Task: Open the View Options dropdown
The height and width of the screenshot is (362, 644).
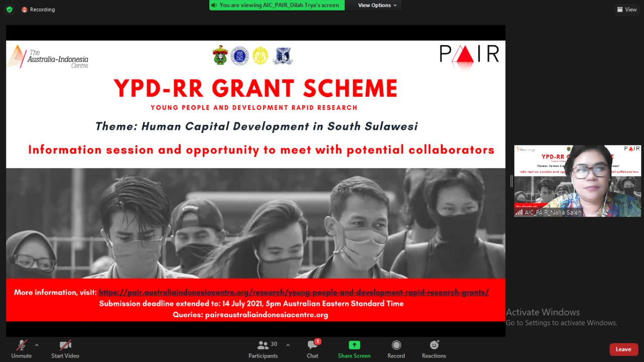Action: (x=377, y=5)
